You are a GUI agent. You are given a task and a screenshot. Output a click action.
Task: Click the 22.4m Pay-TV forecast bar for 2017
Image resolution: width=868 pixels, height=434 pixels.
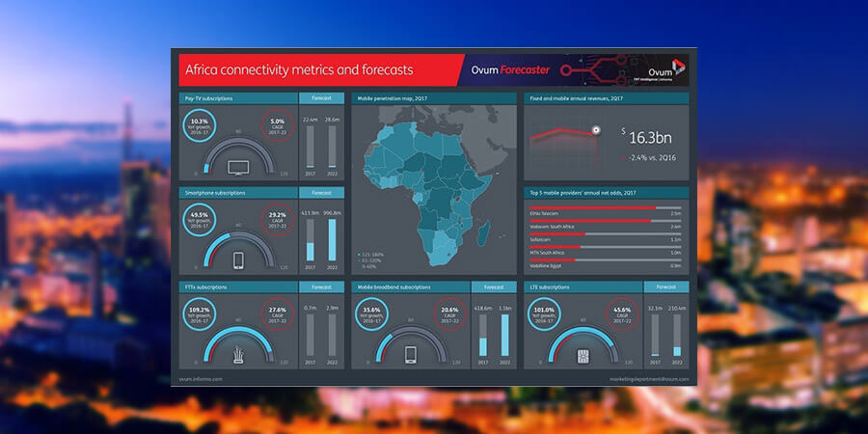click(310, 147)
